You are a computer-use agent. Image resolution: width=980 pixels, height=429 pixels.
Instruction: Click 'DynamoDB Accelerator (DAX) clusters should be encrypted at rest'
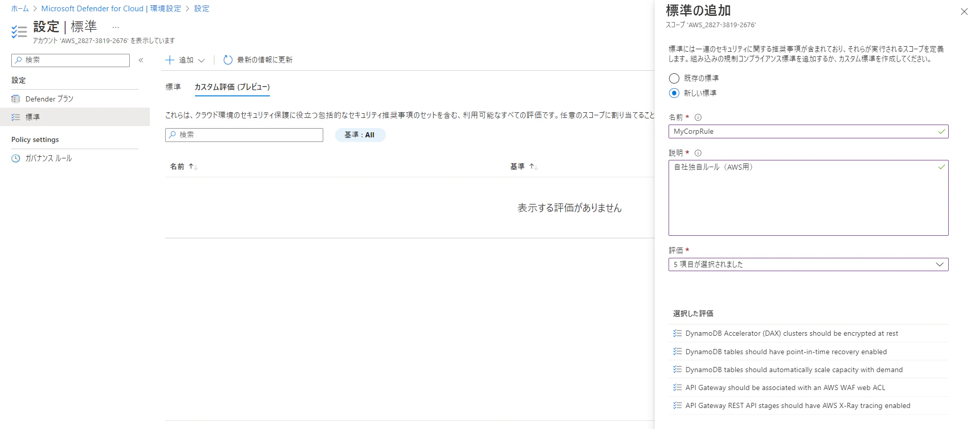(792, 333)
